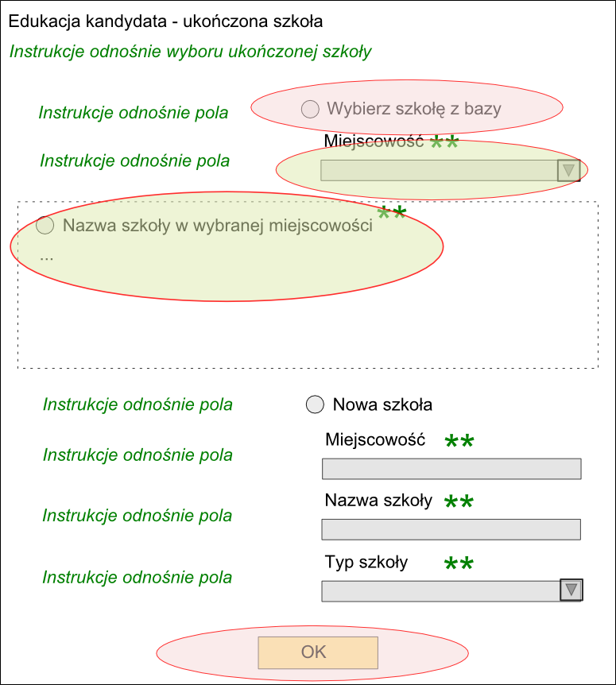Open the database Miejscowość dropdown arrow
The width and height of the screenshot is (616, 685).
pos(569,170)
